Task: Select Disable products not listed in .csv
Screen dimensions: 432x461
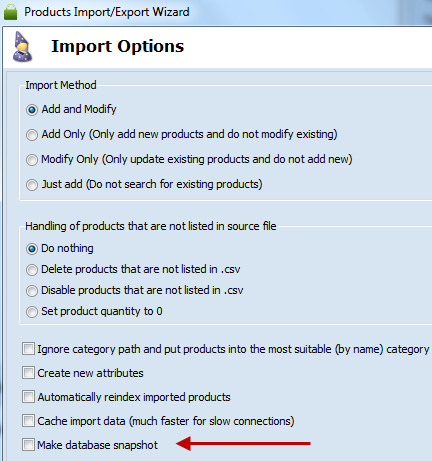Action: tap(32, 291)
